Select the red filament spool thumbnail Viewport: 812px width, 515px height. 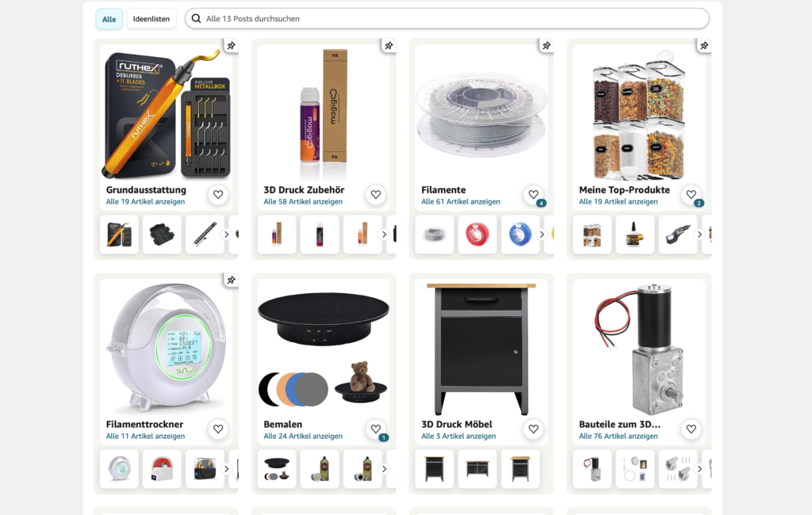coord(477,235)
